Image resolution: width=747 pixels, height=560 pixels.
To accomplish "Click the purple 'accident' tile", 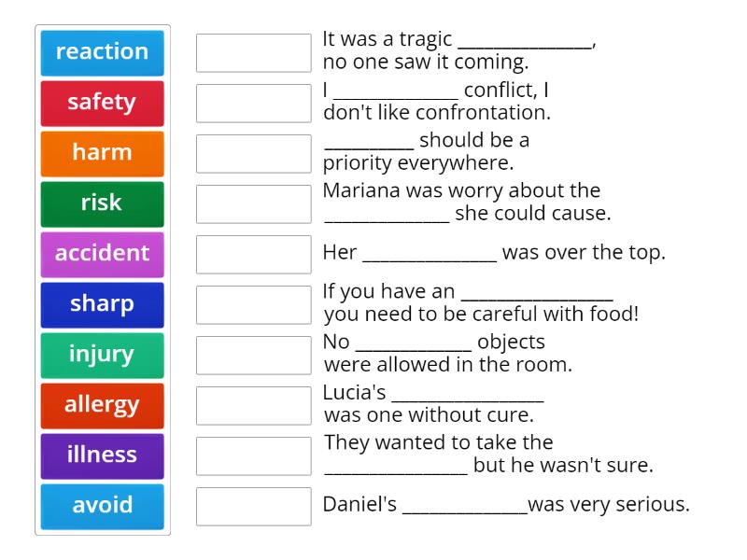I will pyautogui.click(x=101, y=254).
